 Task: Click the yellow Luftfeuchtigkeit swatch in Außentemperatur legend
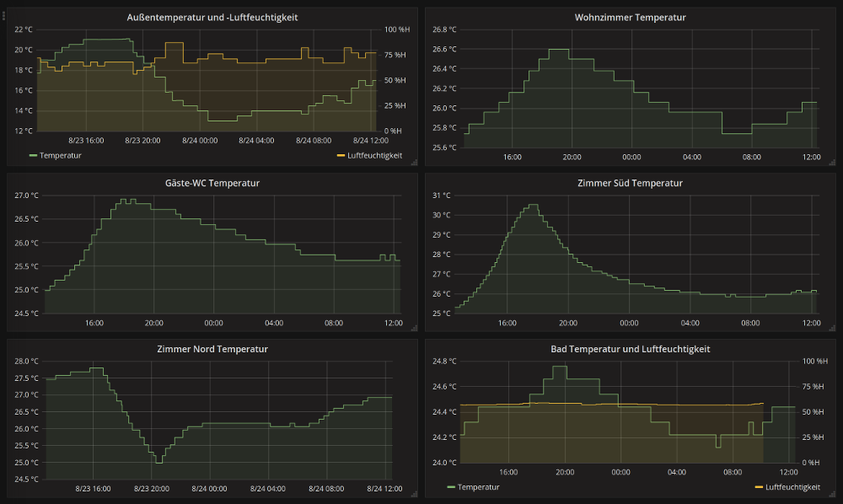tap(341, 156)
